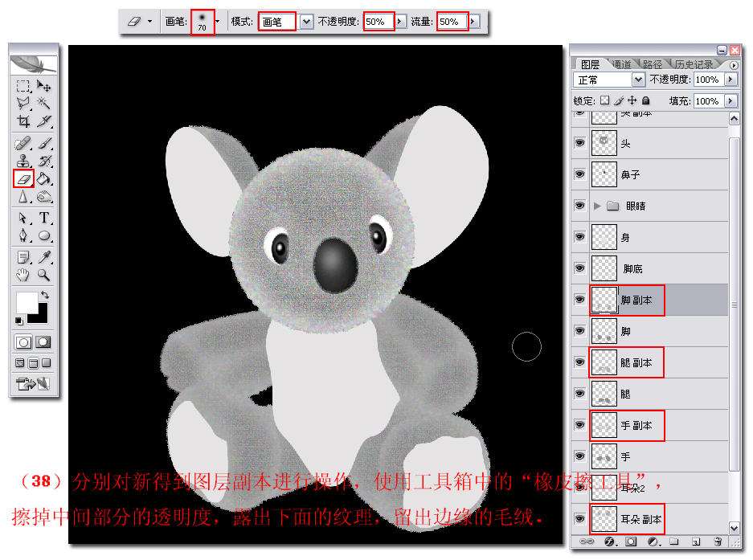Switch to the 通道 tab
The width and height of the screenshot is (753, 560).
tap(622, 64)
